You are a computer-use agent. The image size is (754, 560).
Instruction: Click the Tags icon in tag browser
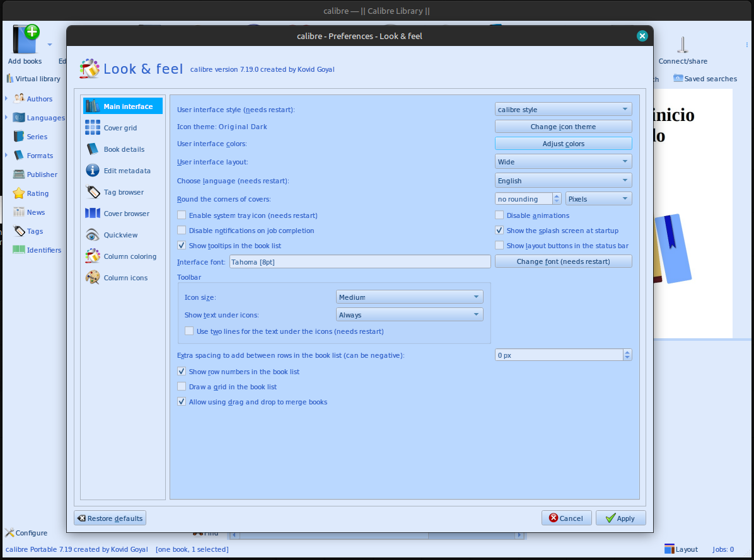20,231
